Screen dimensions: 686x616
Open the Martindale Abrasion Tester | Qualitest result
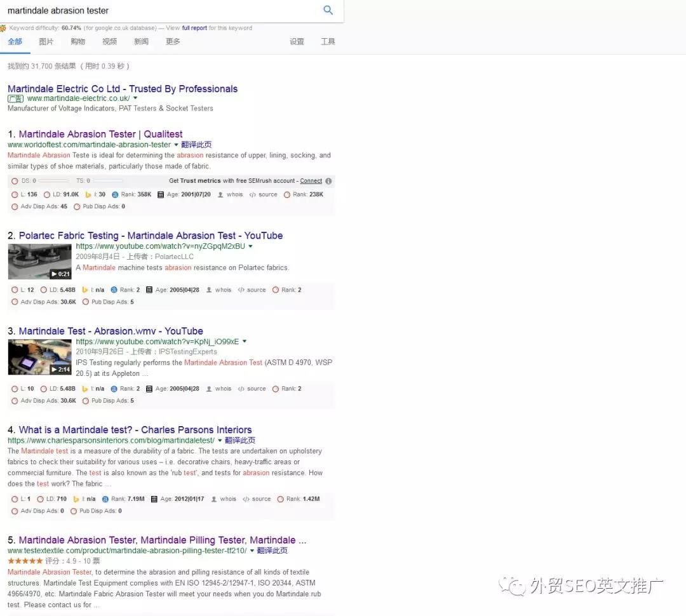click(x=100, y=134)
